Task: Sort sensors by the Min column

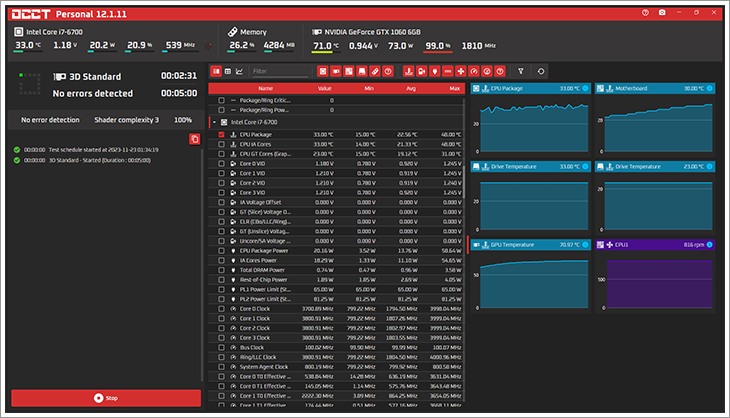Action: pos(369,88)
